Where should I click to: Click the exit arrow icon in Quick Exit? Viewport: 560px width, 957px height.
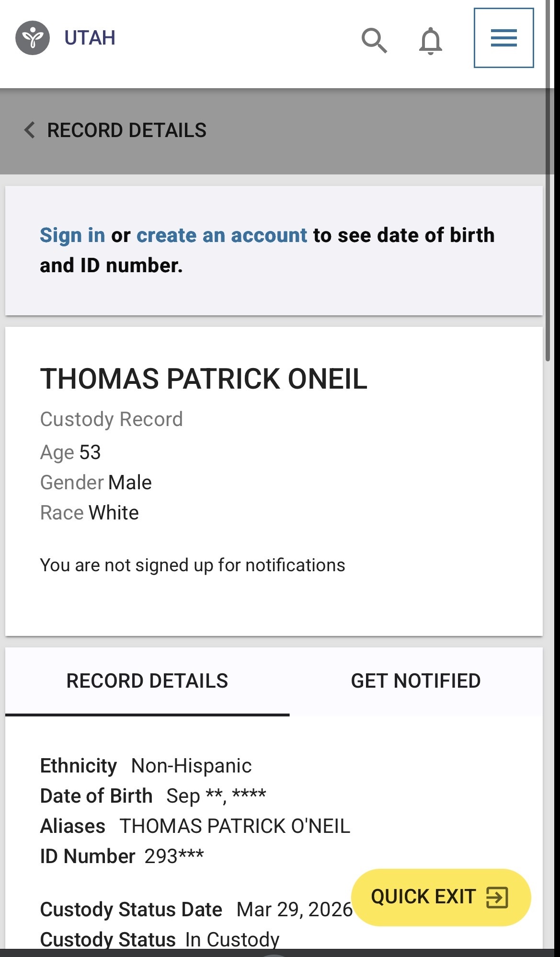coord(497,897)
